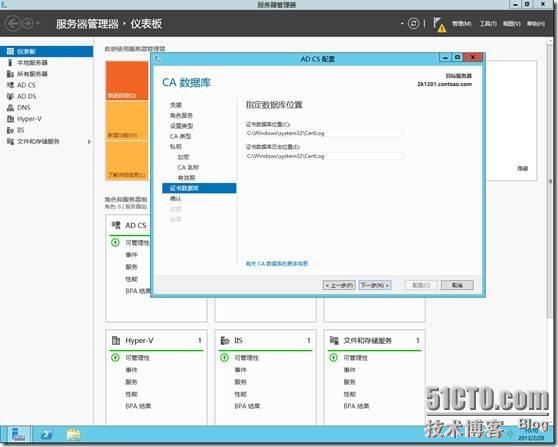Screen dimensions: 558x447
Task: Click the IIS role tile icon
Action: (x=225, y=340)
